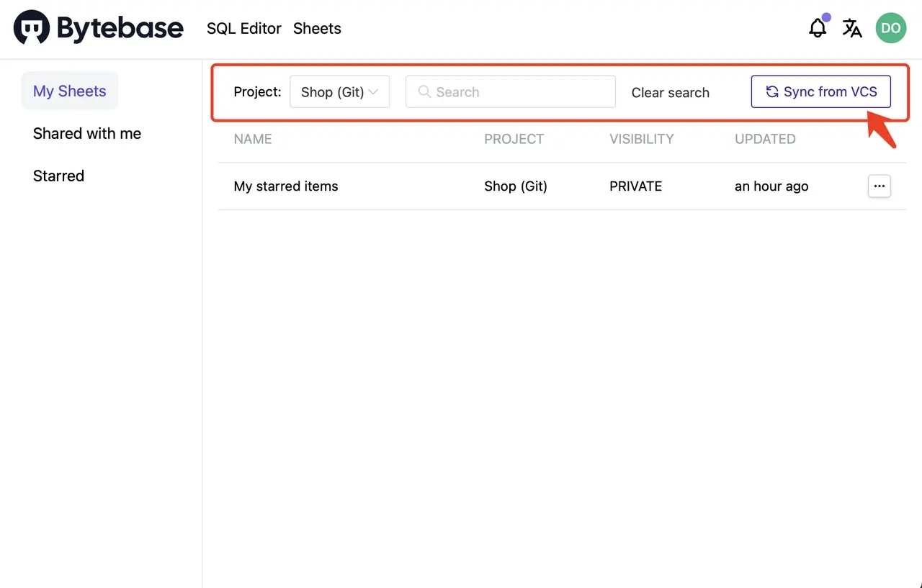Expand the Shop (Git) project dropdown
The width and height of the screenshot is (922, 588).
[x=340, y=91]
